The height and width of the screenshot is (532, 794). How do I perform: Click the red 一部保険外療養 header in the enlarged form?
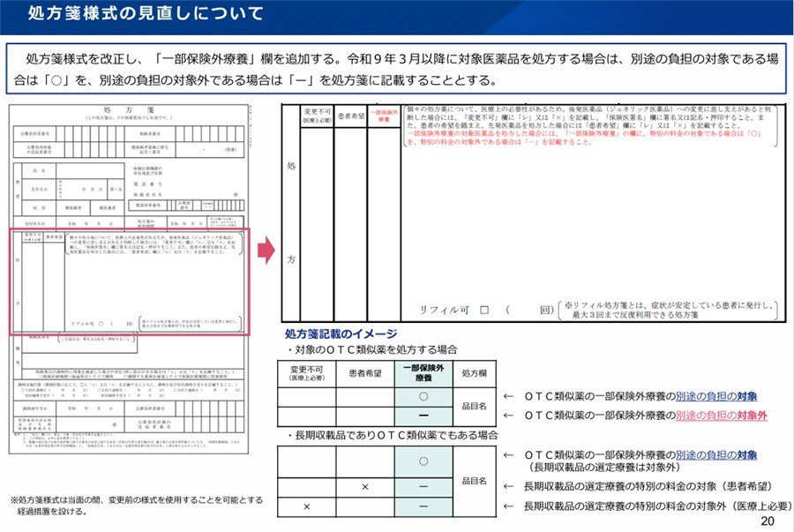pyautogui.click(x=384, y=116)
